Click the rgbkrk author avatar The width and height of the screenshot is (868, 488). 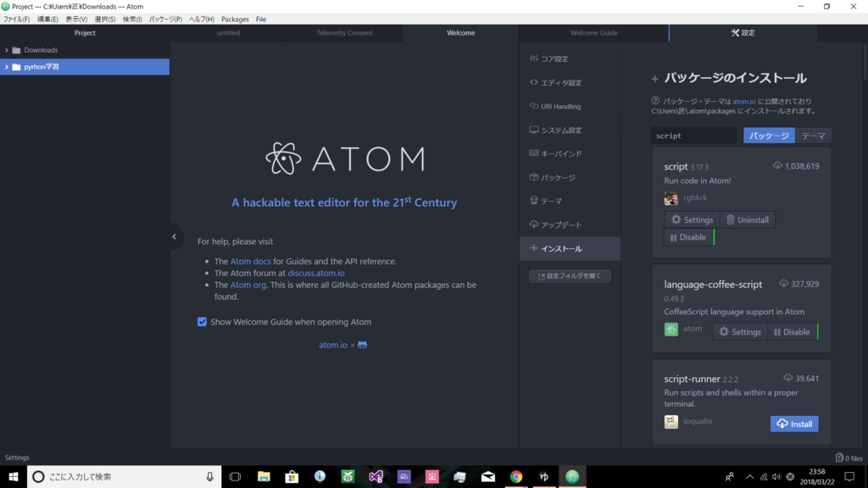[671, 197]
